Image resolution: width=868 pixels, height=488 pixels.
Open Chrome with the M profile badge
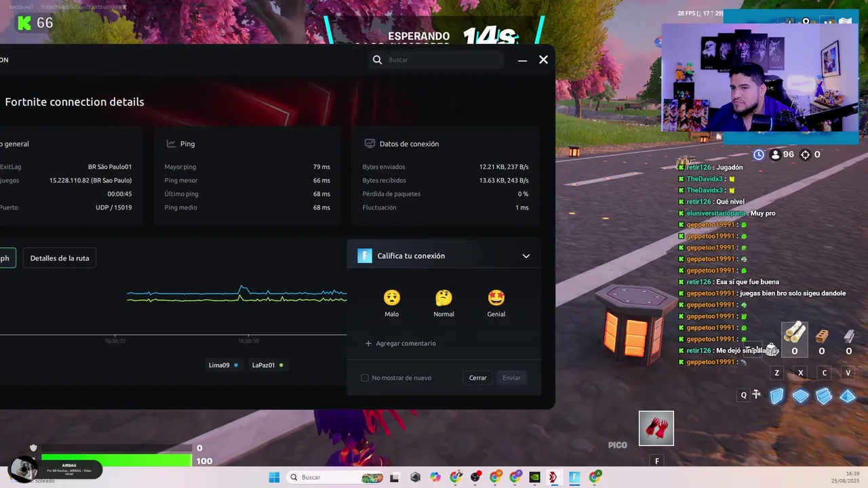(x=496, y=477)
